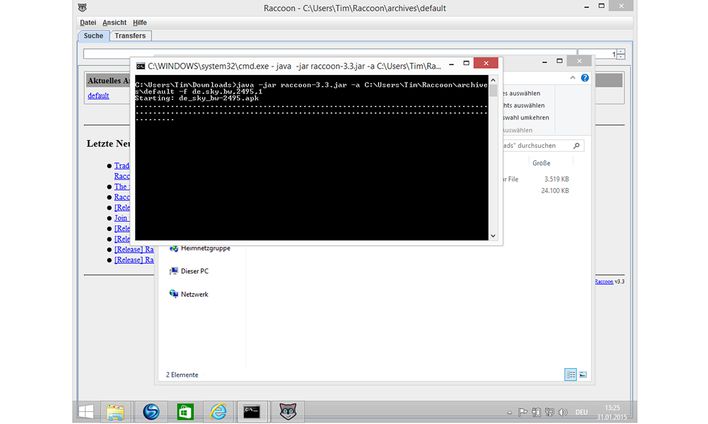The width and height of the screenshot is (708, 424).
Task: Sort by the Größe column header
Action: tap(541, 163)
